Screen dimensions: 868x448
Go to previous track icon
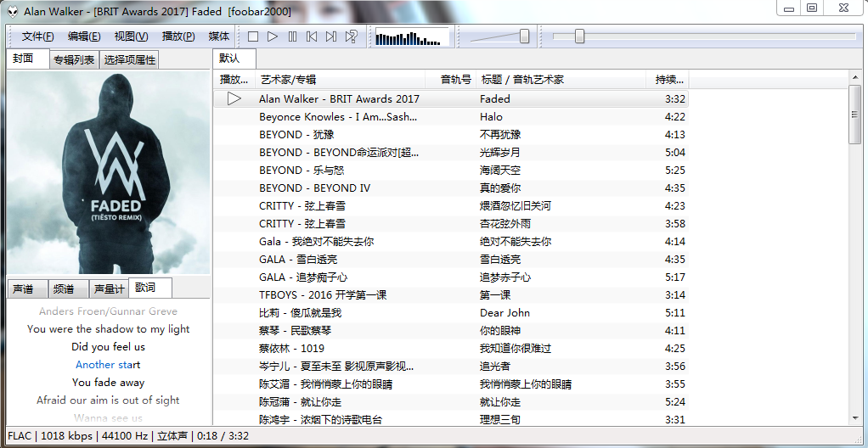(312, 36)
